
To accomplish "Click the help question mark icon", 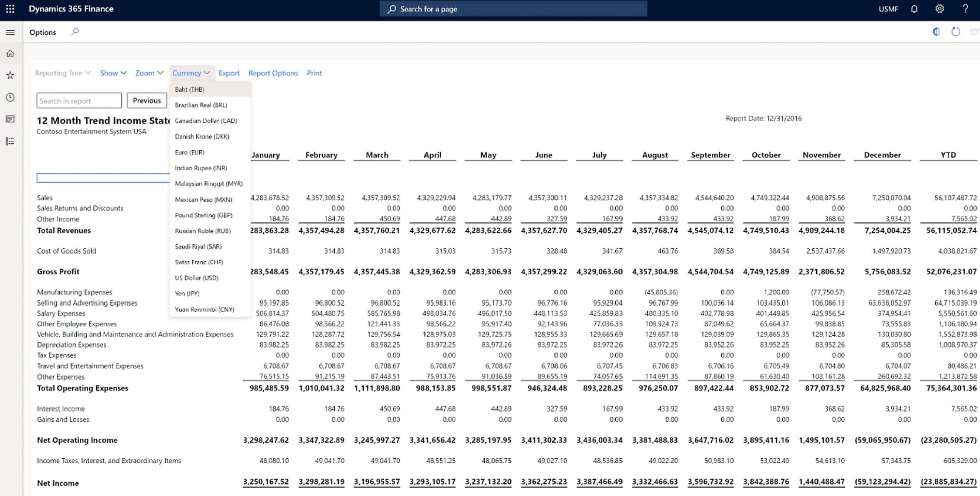I will tap(965, 9).
